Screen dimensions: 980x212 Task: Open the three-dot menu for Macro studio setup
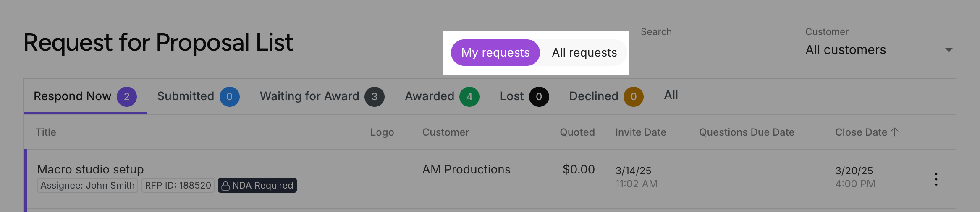tap(936, 179)
